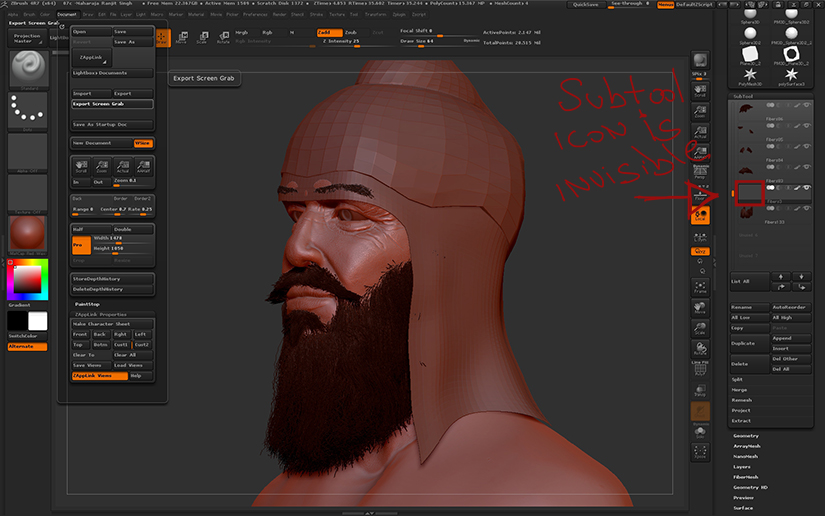Expand the ArrayMesh subpalette
Viewport: 825px width, 516px height.
pyautogui.click(x=747, y=446)
